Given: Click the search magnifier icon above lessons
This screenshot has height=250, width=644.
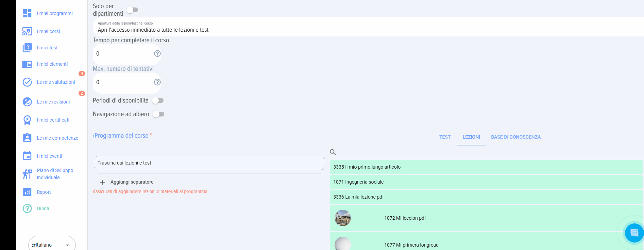Looking at the screenshot, I should click(333, 152).
